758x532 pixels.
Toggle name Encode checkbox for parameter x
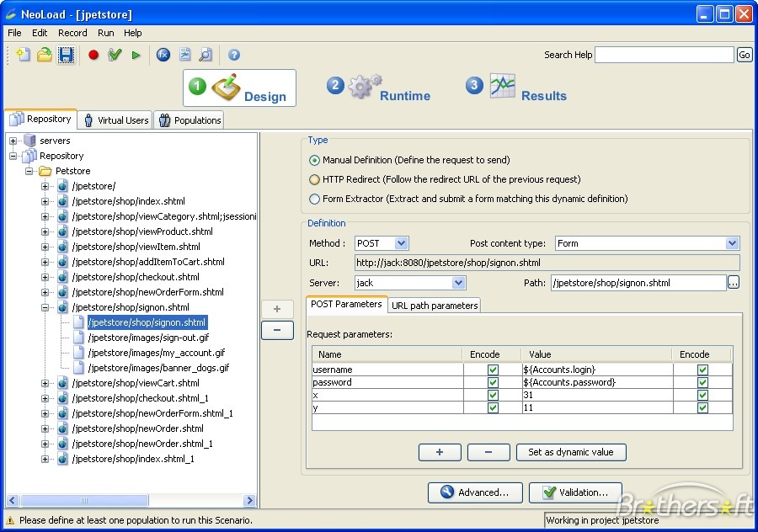pyautogui.click(x=493, y=395)
